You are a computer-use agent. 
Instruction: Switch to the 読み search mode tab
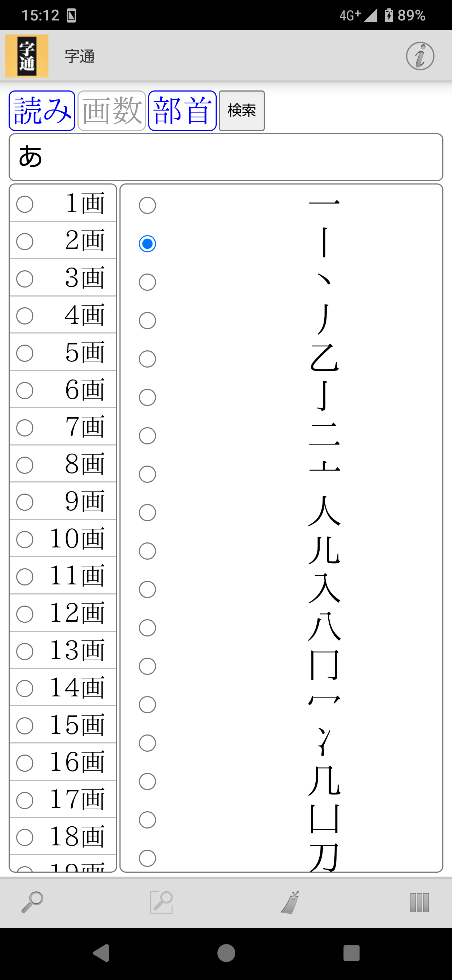42,111
